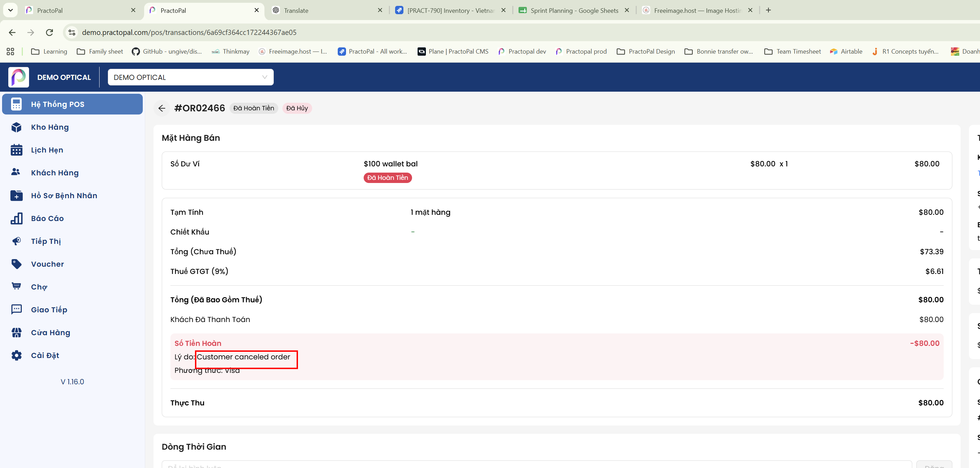Screen dimensions: 980x468
Task: Go back from order #OR02466
Action: [x=162, y=108]
